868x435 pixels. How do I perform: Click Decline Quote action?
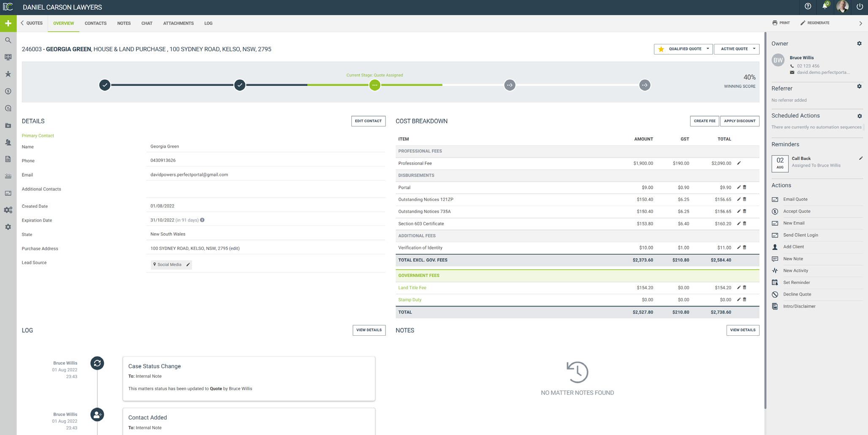pos(797,294)
